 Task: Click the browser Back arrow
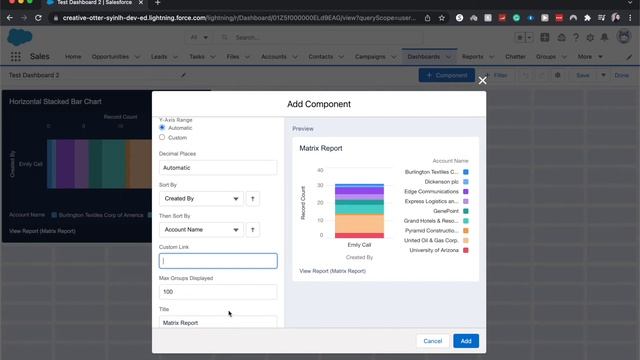[10, 18]
